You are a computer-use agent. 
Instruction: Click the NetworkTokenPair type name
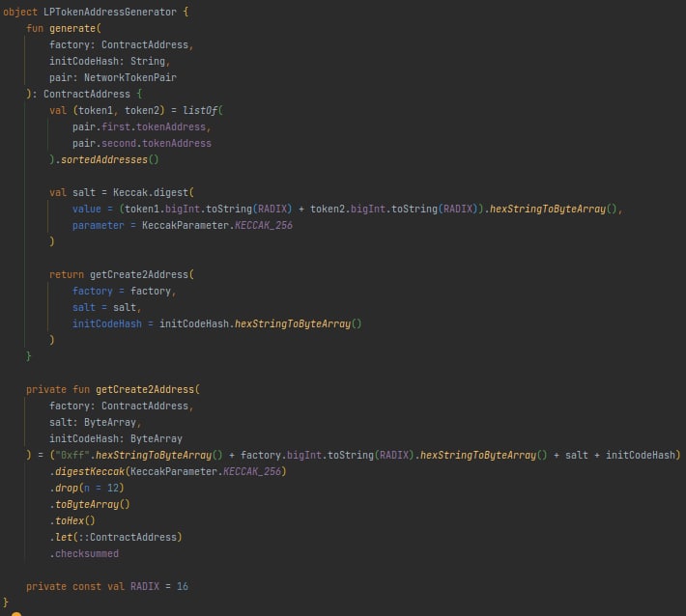pyautogui.click(x=130, y=77)
